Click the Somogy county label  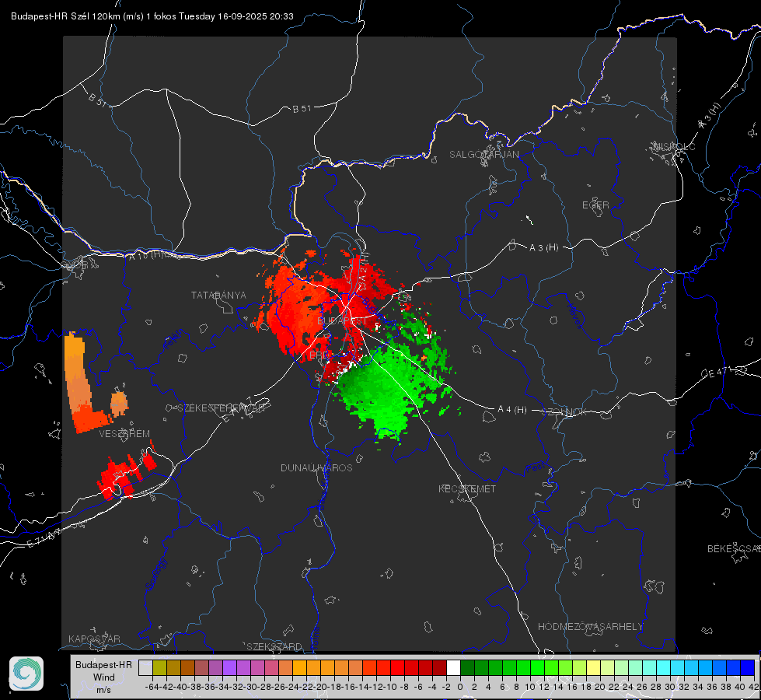(156, 574)
